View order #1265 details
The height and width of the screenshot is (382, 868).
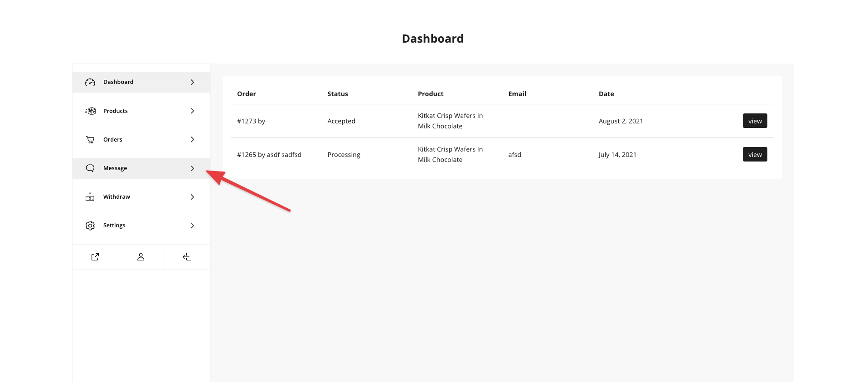(x=755, y=155)
